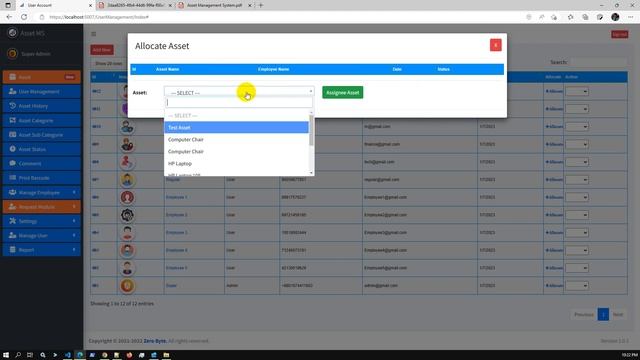640x360 pixels.
Task: Switch to Asset Management System.pdf tab
Action: 214,5
